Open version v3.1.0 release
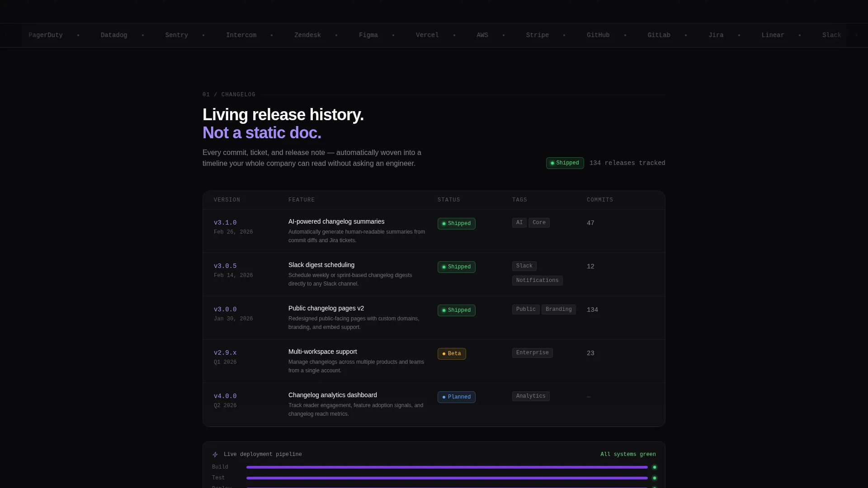The height and width of the screenshot is (488, 868). [x=225, y=223]
